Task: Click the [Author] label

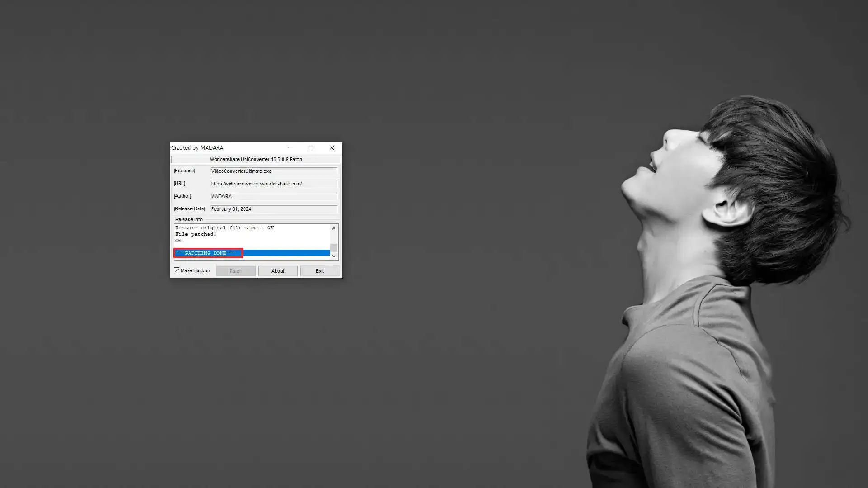Action: point(183,196)
